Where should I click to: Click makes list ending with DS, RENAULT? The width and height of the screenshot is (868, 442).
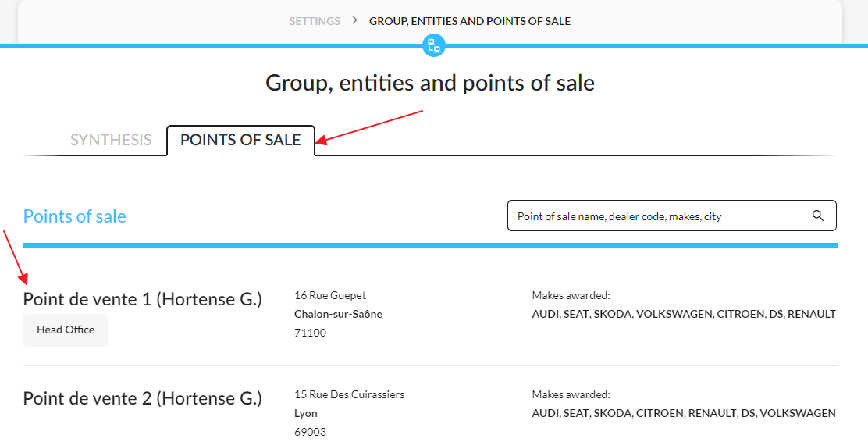tap(684, 314)
